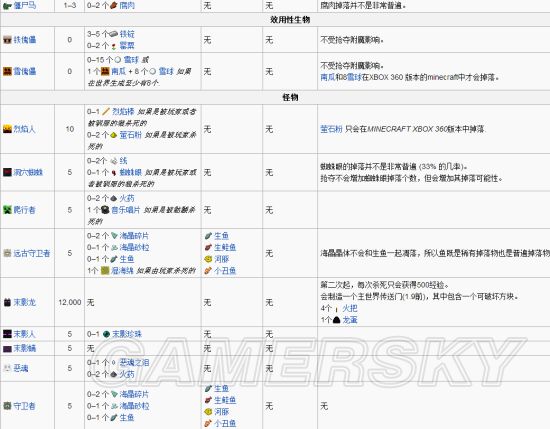Click the spider eye item icon
Image resolution: width=550 pixels, height=429 pixels.
click(x=113, y=172)
